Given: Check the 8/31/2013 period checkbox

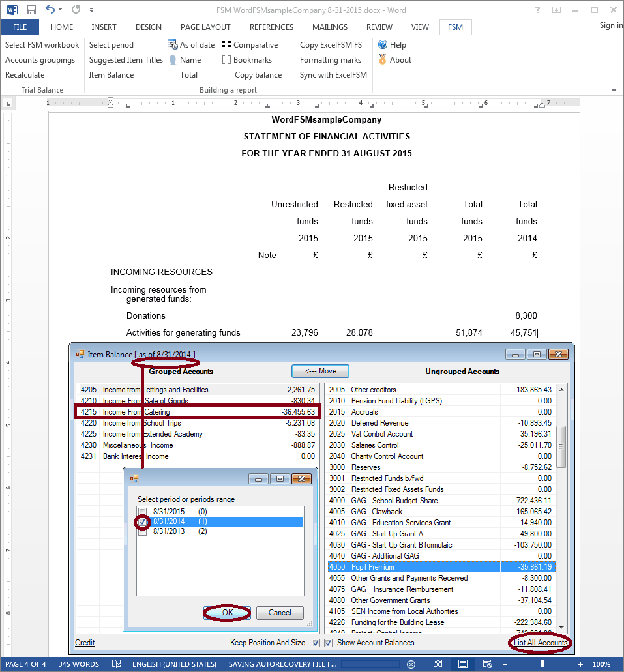Looking at the screenshot, I should (143, 532).
